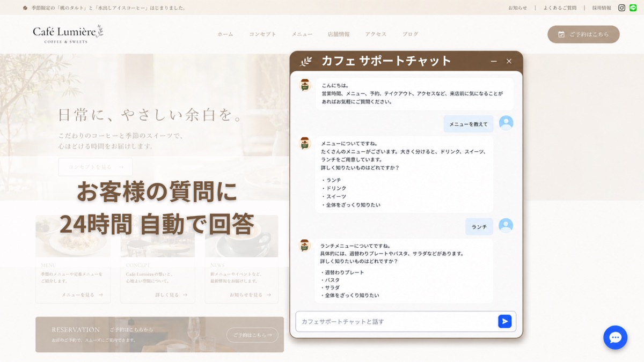The width and height of the screenshot is (644, 362).
Task: Click the MENU card food thumbnail
Action: 73,236
